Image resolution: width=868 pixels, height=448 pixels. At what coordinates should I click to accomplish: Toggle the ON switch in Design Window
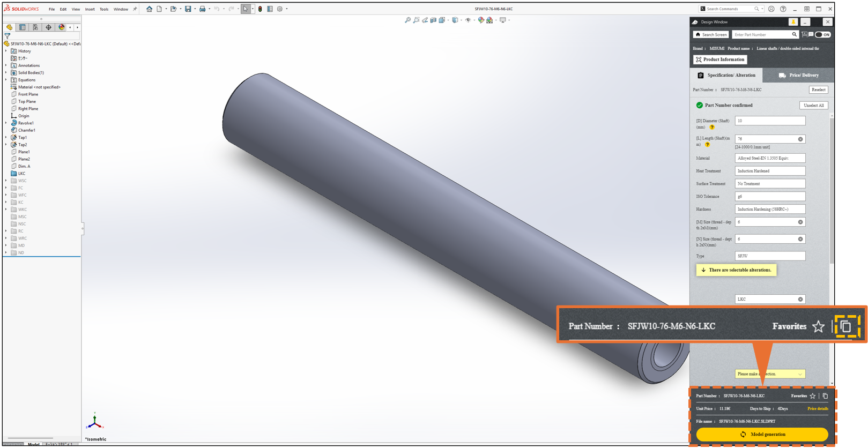pyautogui.click(x=822, y=35)
